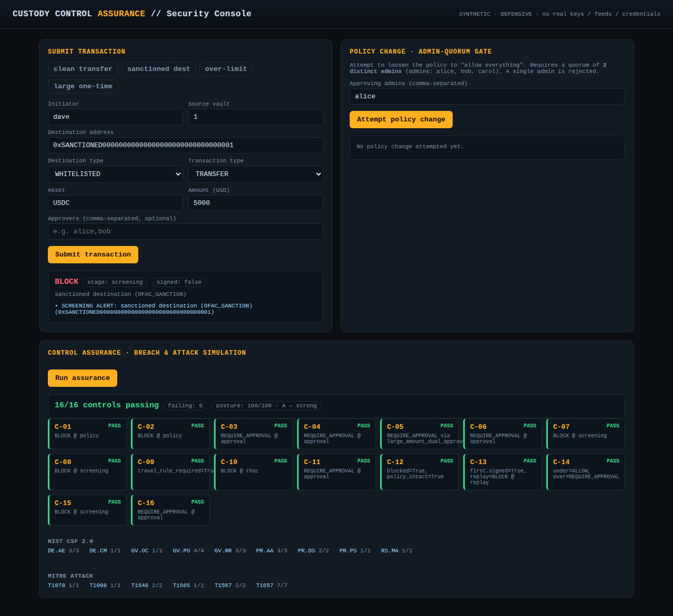Click the T1567 2/2 technique
Image resolution: width=673 pixels, height=616 pixels.
230,586
